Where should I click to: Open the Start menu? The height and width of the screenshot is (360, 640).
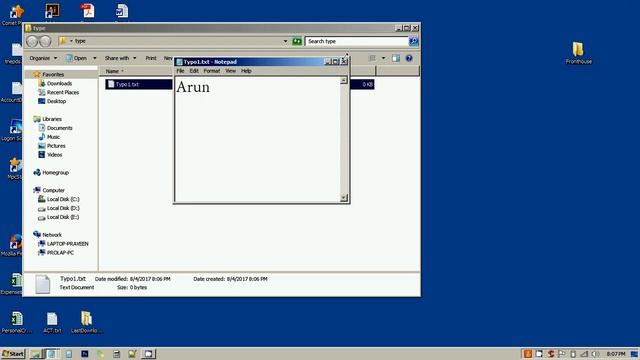tap(13, 353)
